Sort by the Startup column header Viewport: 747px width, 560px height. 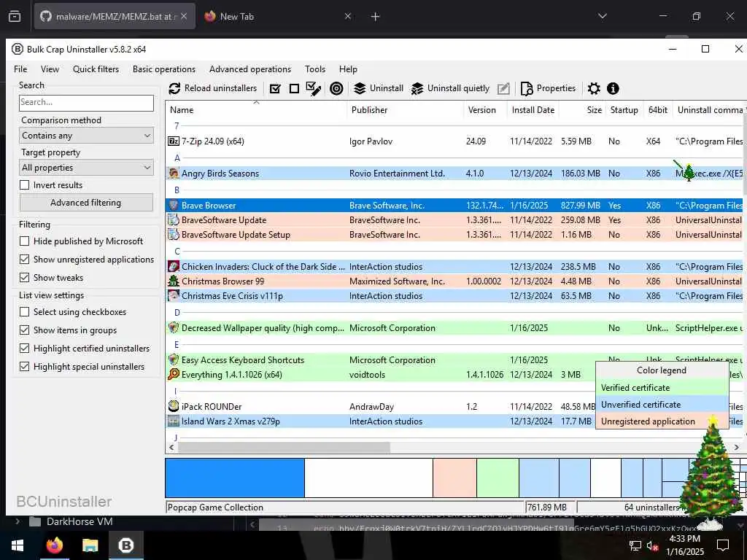(624, 110)
